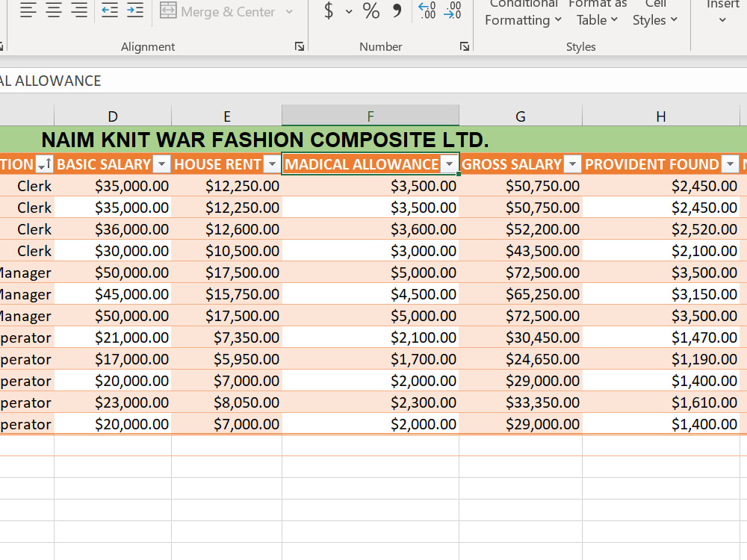Select column H header
Screen dimensions: 747x560
[x=661, y=116]
